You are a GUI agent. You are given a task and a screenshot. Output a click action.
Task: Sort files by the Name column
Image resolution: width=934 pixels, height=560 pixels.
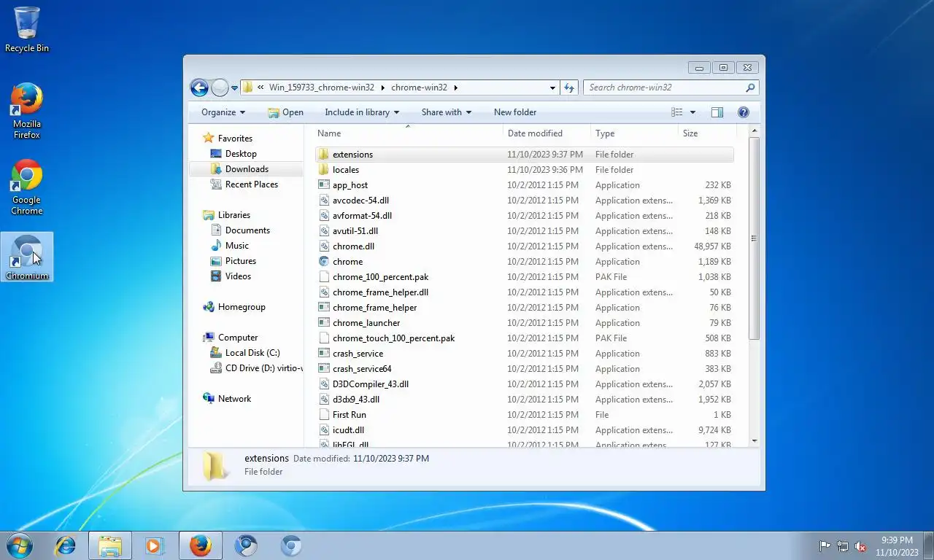click(409, 133)
